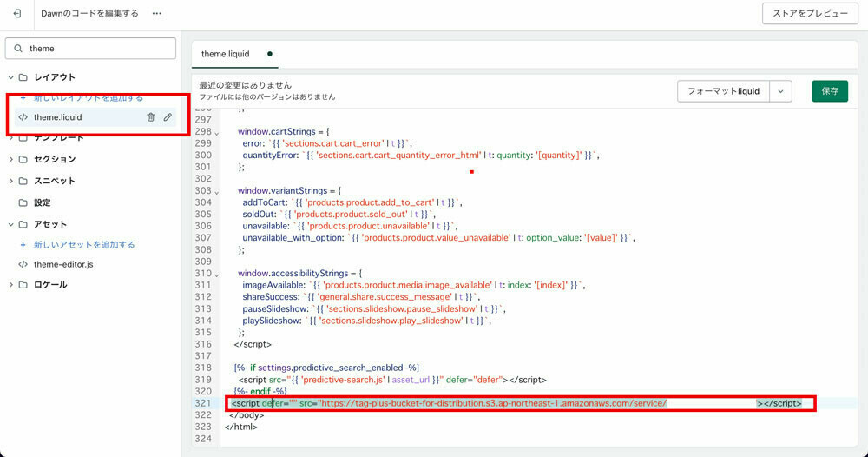Click the フォーマットliquid button

coord(724,91)
